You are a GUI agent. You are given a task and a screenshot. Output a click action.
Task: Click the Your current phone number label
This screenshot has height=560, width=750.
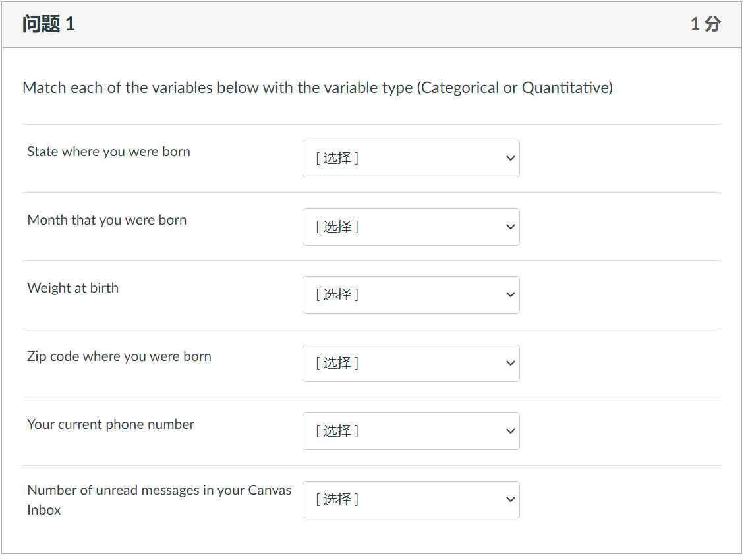coord(111,425)
